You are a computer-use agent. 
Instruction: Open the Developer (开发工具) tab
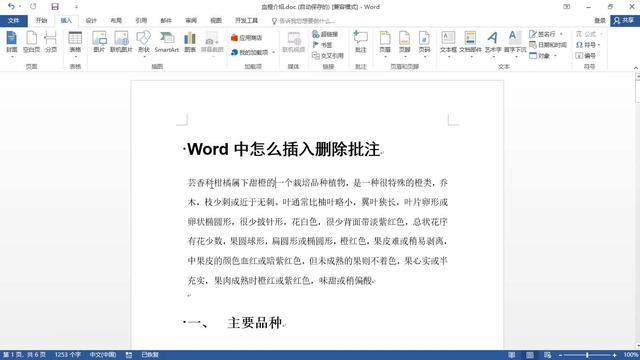pyautogui.click(x=246, y=20)
